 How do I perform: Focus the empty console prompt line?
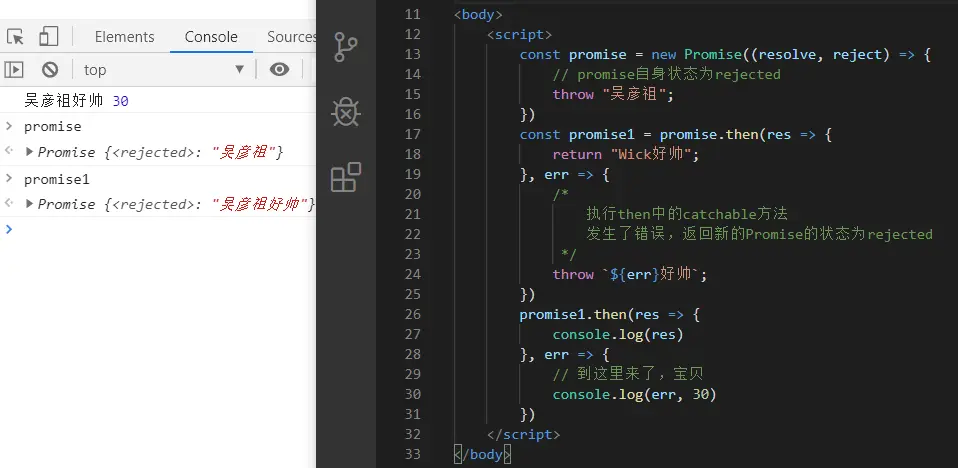pos(159,229)
